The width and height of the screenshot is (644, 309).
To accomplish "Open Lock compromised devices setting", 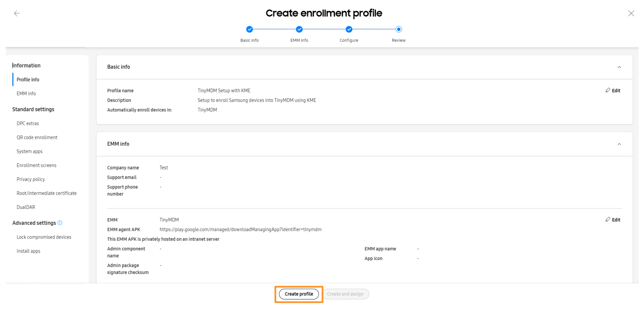I will 44,237.
